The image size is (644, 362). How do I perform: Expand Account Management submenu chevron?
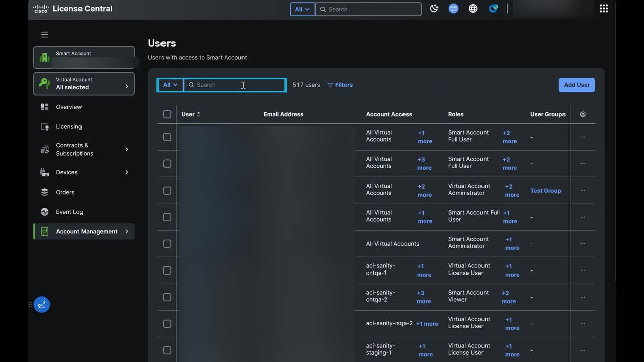pyautogui.click(x=127, y=231)
